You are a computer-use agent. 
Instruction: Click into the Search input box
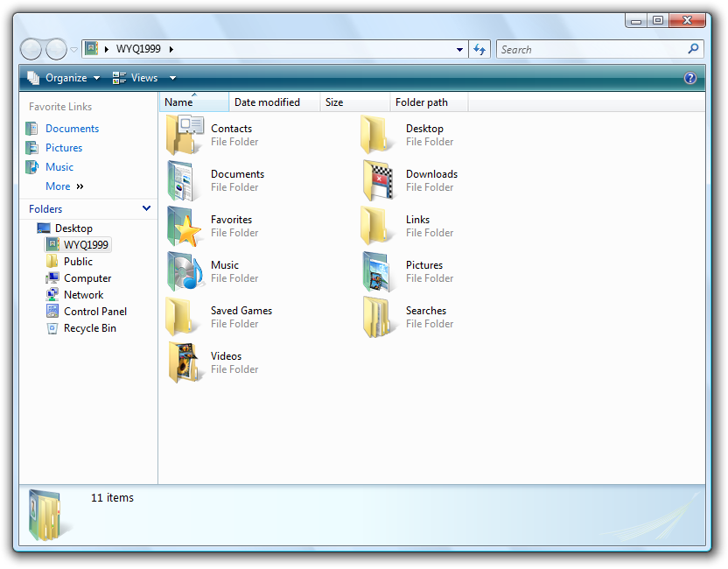pyautogui.click(x=591, y=50)
